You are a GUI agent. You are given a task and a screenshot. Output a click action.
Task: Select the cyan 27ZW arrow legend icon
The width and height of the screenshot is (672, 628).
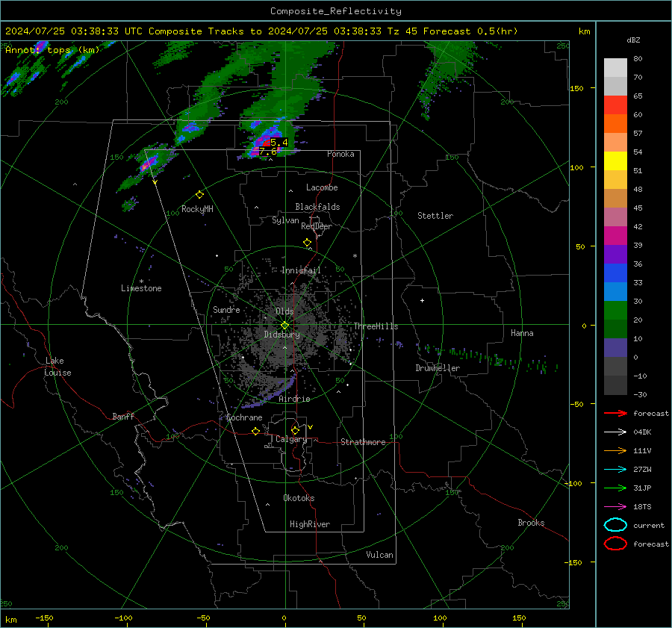615,470
